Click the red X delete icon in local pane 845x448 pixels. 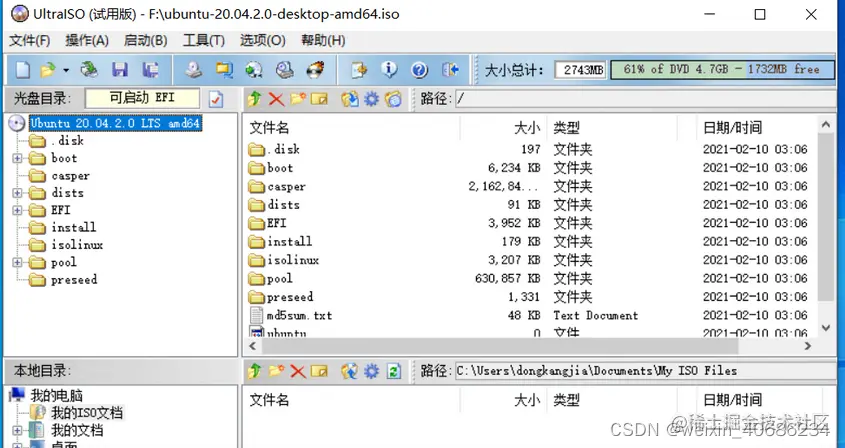point(298,371)
